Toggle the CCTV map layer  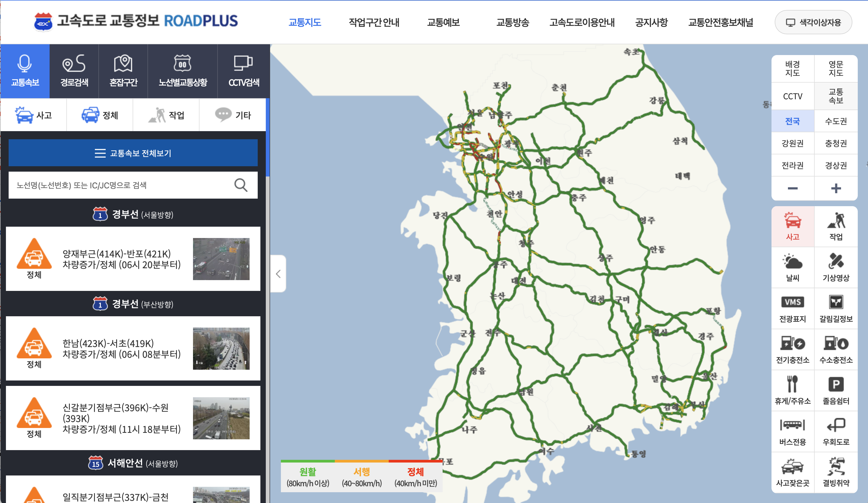tap(792, 96)
